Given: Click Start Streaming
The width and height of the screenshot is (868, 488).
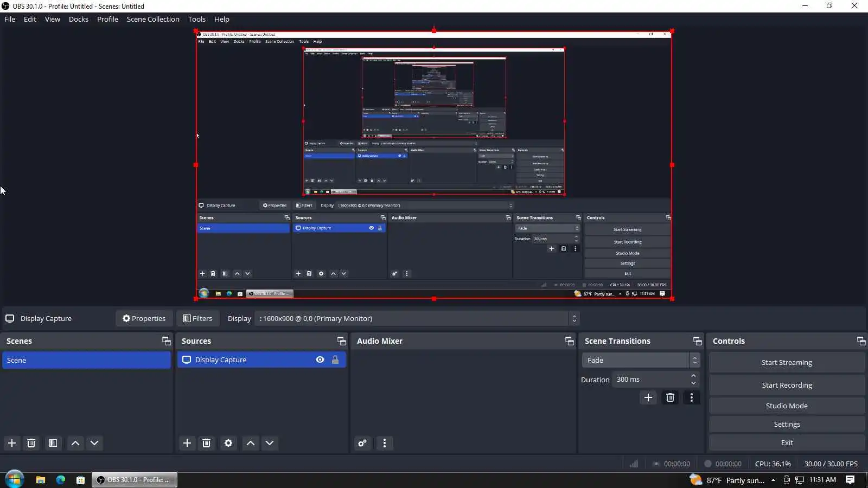Looking at the screenshot, I should [787, 362].
